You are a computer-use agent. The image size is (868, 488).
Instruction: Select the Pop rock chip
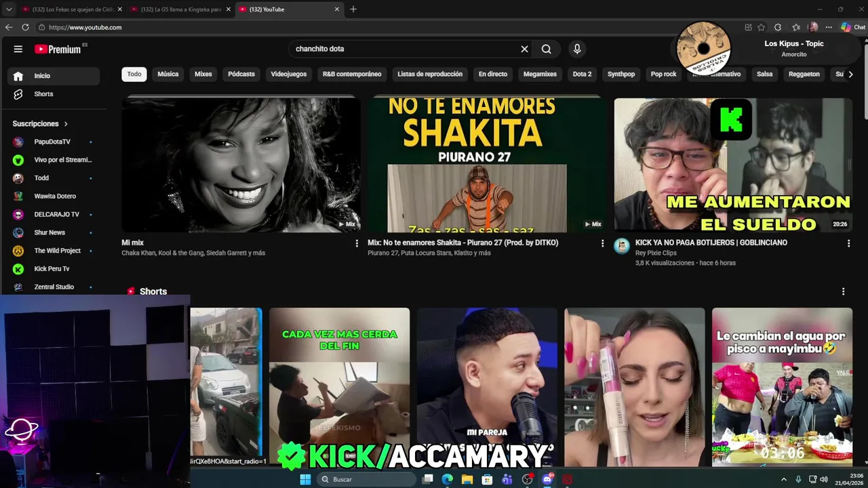(664, 74)
